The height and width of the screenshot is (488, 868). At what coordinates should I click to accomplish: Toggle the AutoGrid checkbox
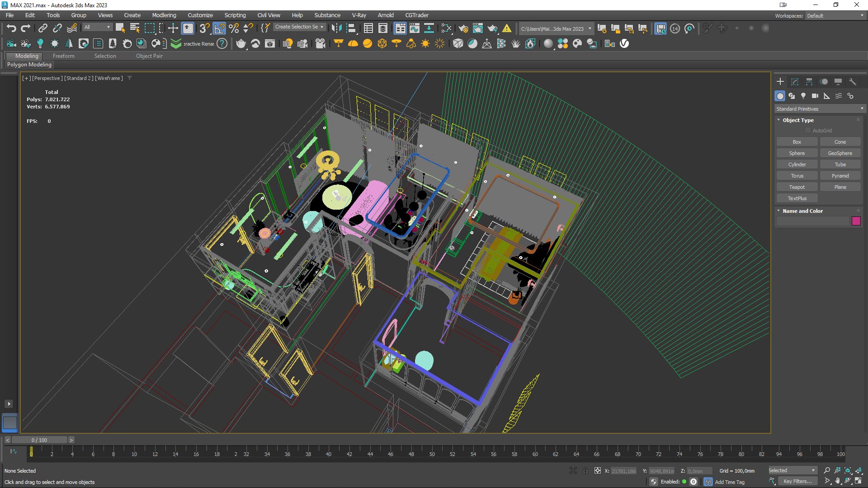(808, 131)
